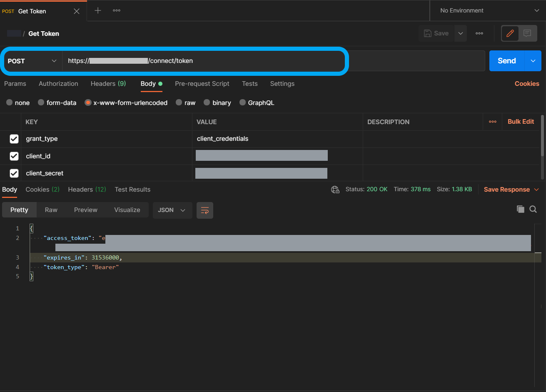The image size is (546, 392).
Task: Open the response Headers (12) tab
Action: [87, 189]
